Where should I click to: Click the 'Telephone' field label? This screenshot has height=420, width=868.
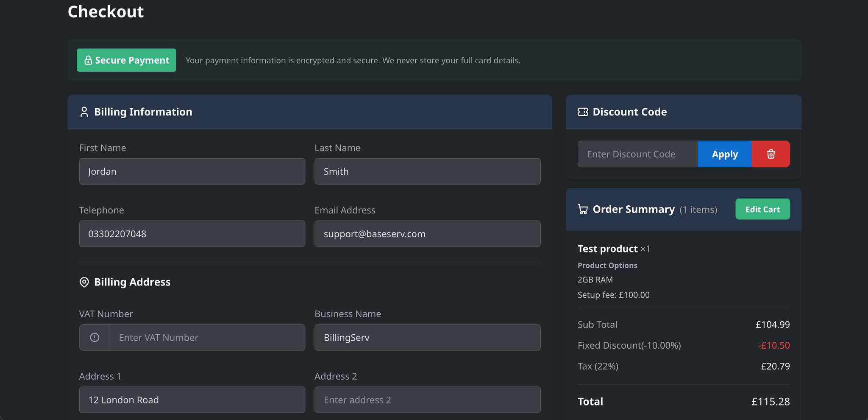[x=101, y=210]
